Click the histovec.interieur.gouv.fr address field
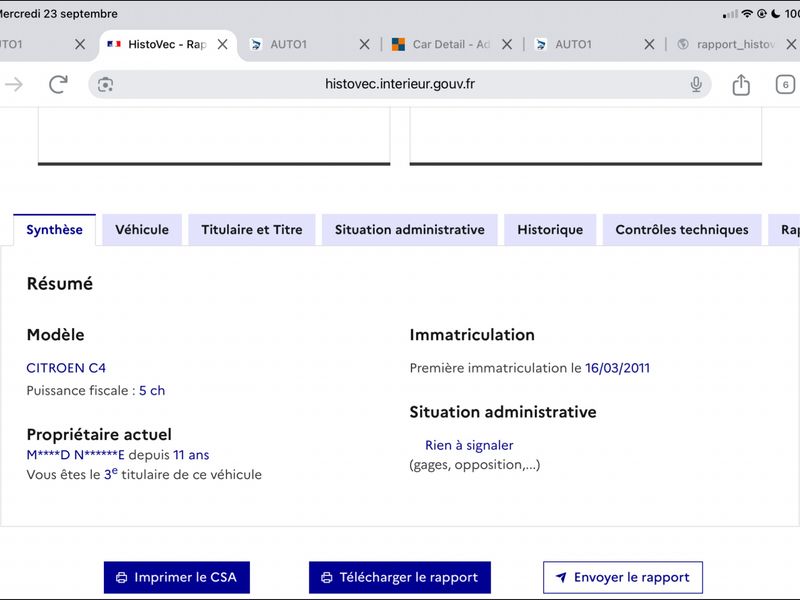 pyautogui.click(x=399, y=84)
